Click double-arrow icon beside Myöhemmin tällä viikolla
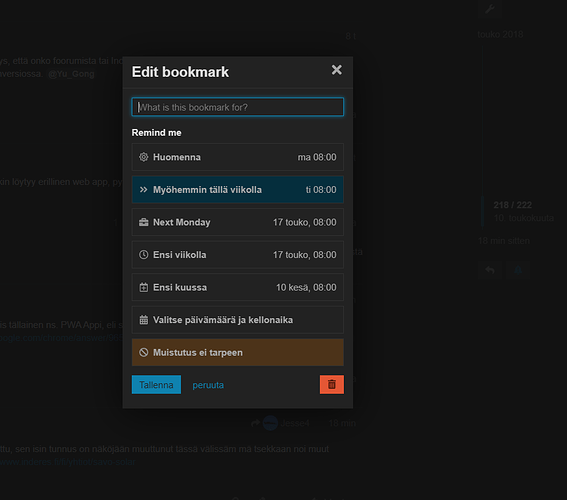The image size is (567, 500). click(x=144, y=189)
